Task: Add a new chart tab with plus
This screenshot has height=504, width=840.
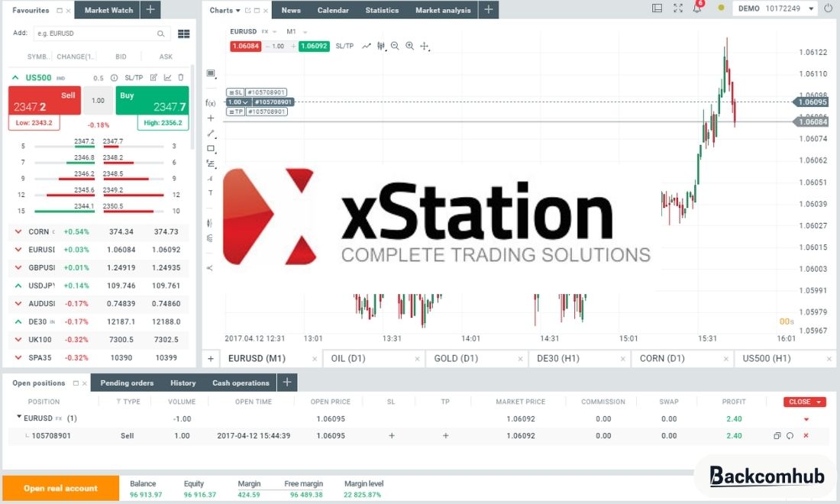Action: point(211,359)
